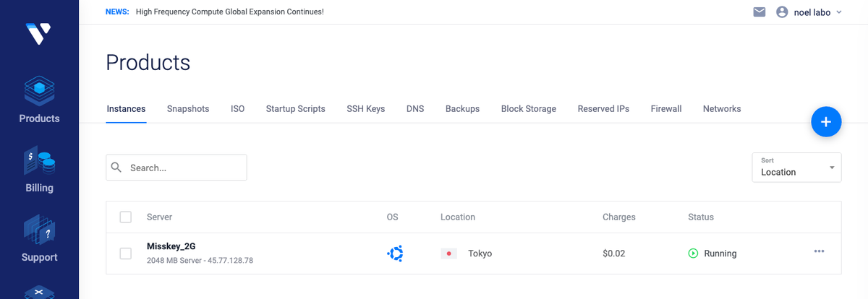Viewport: 868px width, 299px height.
Task: Open Billing section in sidebar
Action: coord(39,171)
